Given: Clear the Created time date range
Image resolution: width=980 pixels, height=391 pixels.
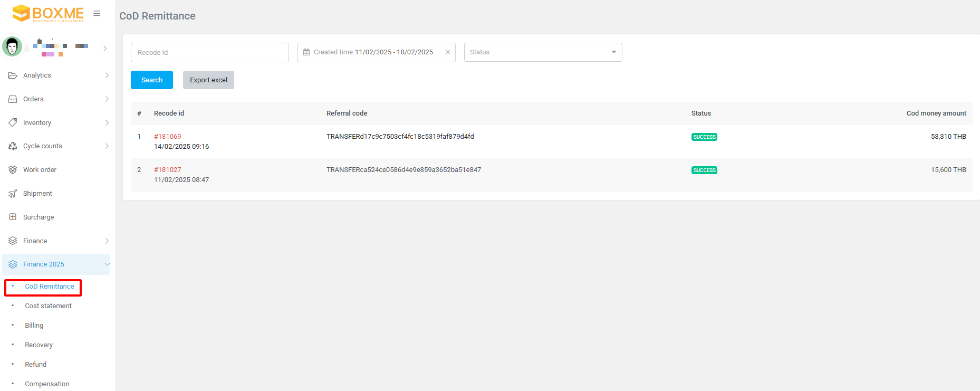Looking at the screenshot, I should 448,52.
